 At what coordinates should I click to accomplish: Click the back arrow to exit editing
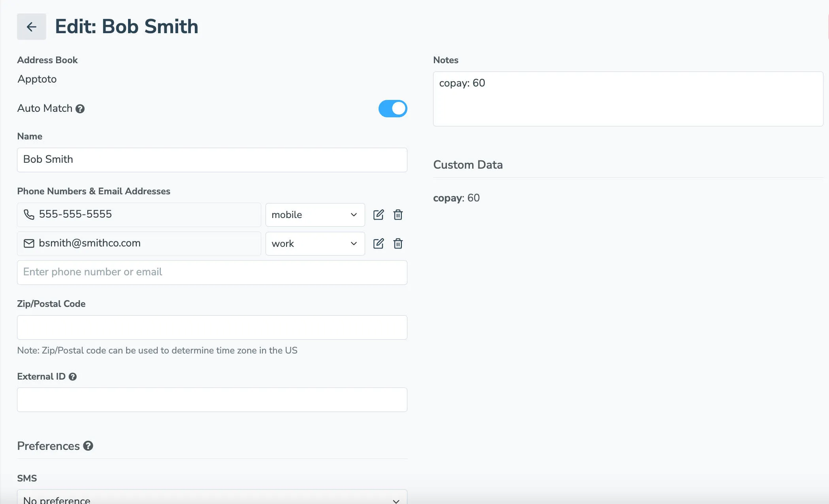click(31, 26)
